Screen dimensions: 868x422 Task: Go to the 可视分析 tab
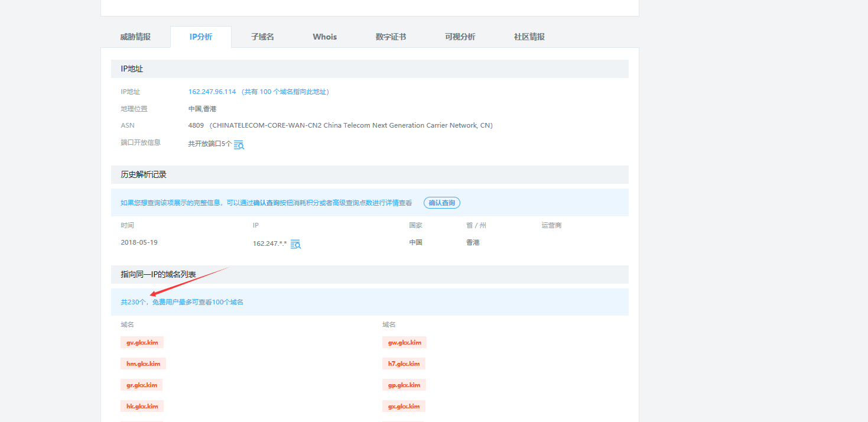[460, 37]
